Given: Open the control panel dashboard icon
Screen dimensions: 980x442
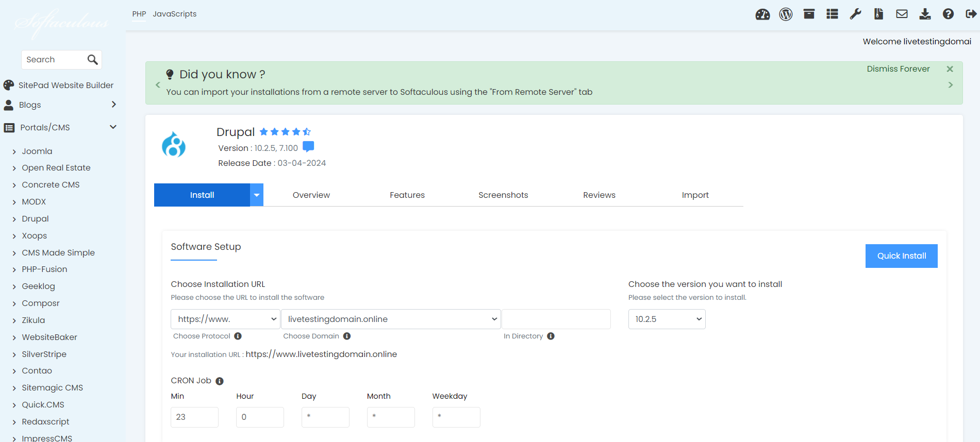Looking at the screenshot, I should click(x=762, y=14).
